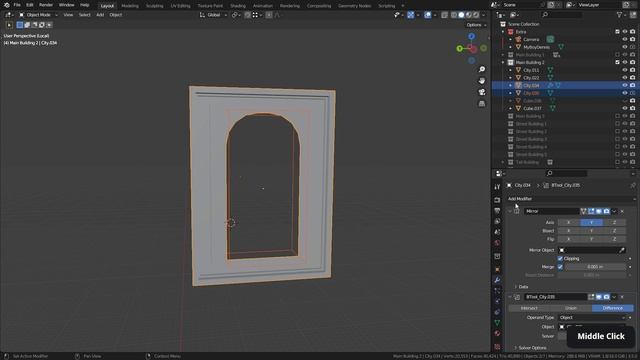Enable Flip Z toggle

coord(614,239)
